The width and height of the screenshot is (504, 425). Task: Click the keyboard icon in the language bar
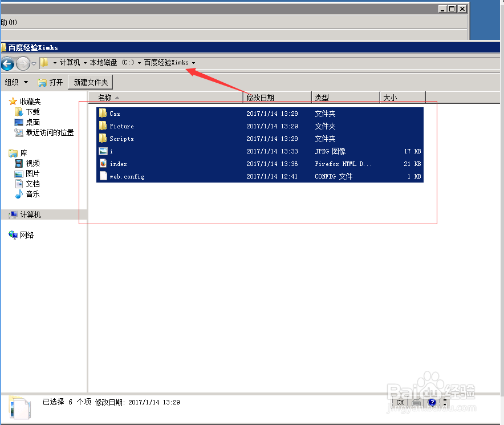[416, 402]
